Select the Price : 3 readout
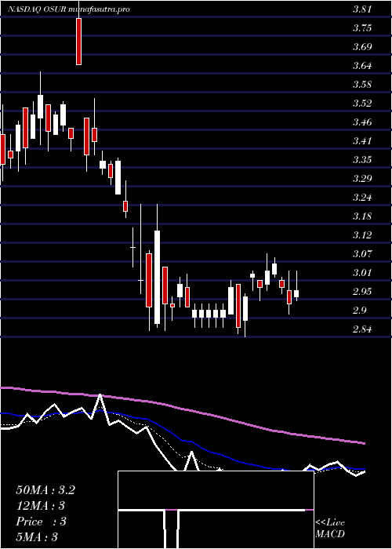This screenshot has width=392, height=549. (41, 522)
